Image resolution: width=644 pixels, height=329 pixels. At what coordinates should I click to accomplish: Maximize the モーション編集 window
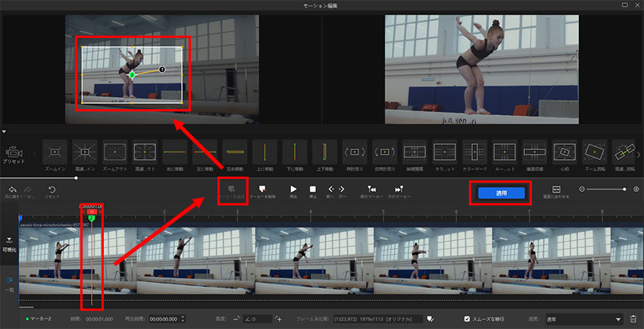625,5
